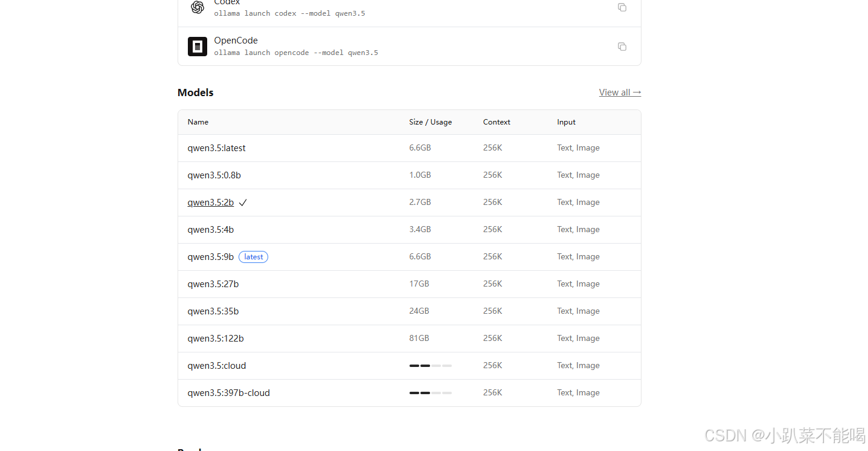The image size is (868, 451).
Task: Click the Codex logo icon
Action: point(198,7)
